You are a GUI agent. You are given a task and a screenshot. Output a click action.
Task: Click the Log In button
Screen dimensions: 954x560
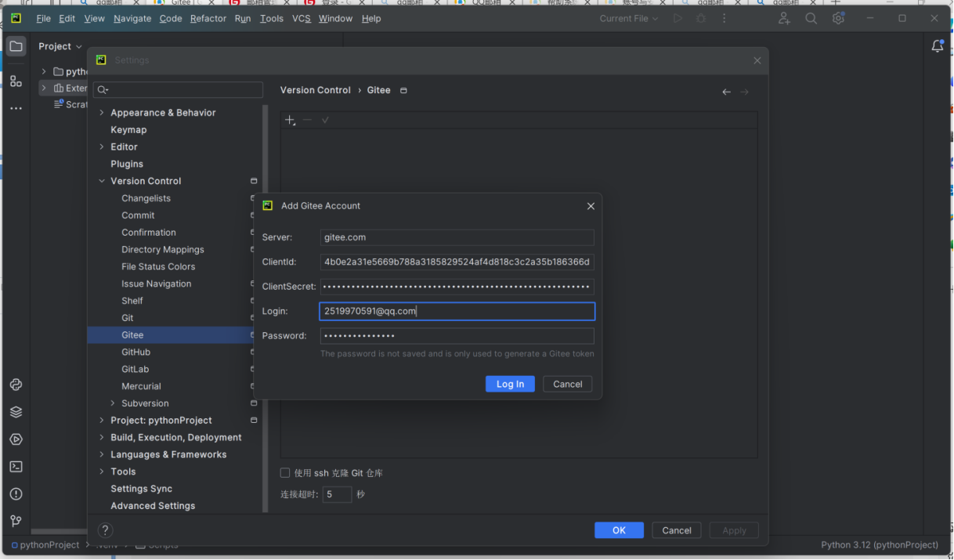click(510, 384)
